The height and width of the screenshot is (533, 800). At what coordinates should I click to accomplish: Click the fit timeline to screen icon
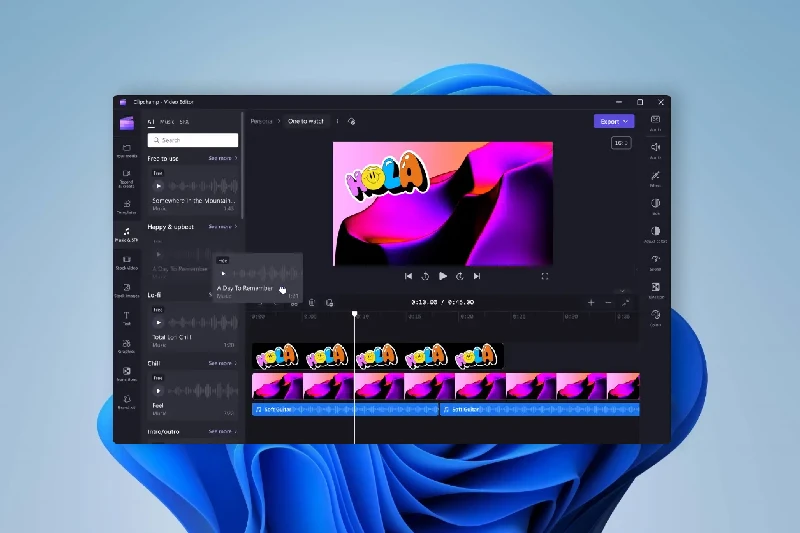coord(626,302)
